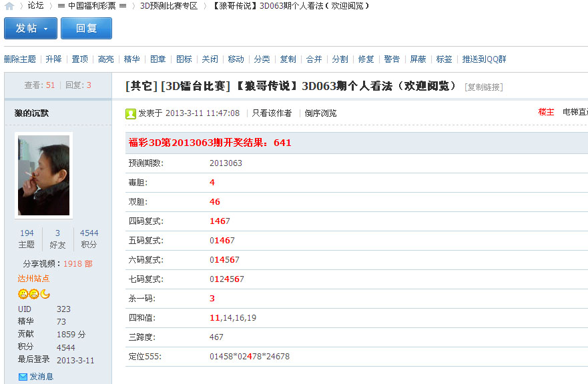Screen dimensions: 588x384
Task: Click the 七码复式 value 0124567
Action: tap(227, 279)
